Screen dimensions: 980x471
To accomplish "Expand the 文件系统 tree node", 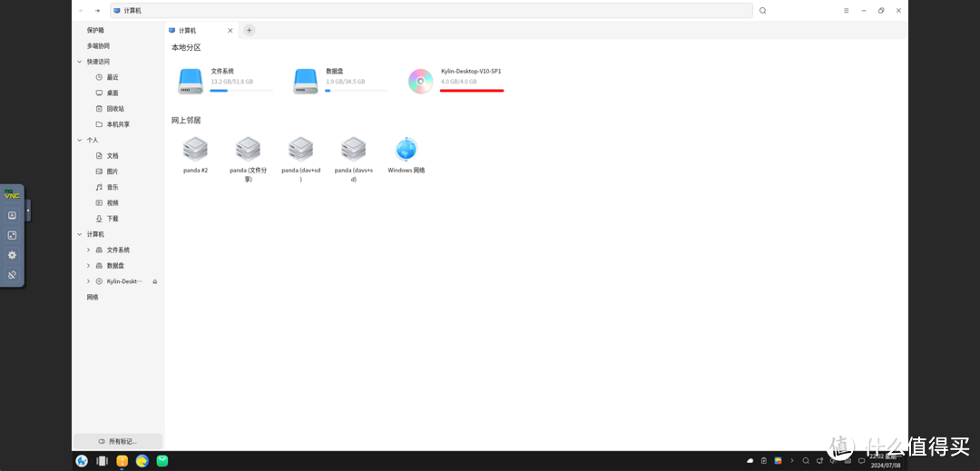I will [x=88, y=250].
